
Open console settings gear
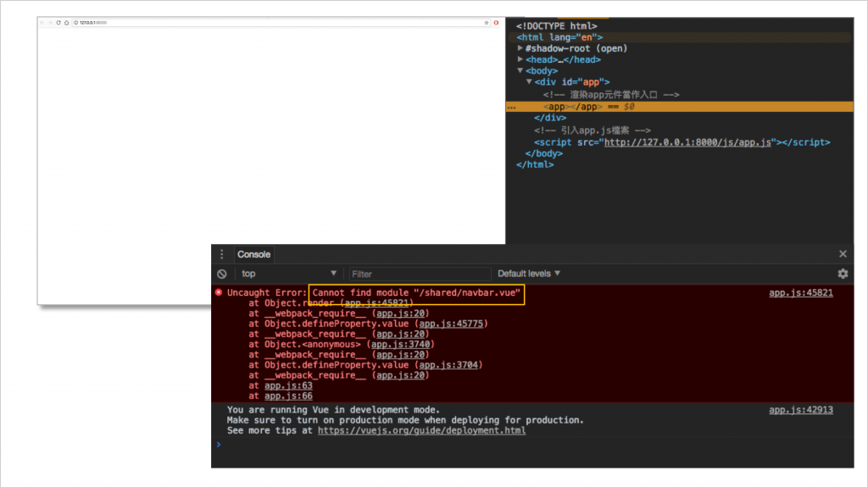[843, 274]
